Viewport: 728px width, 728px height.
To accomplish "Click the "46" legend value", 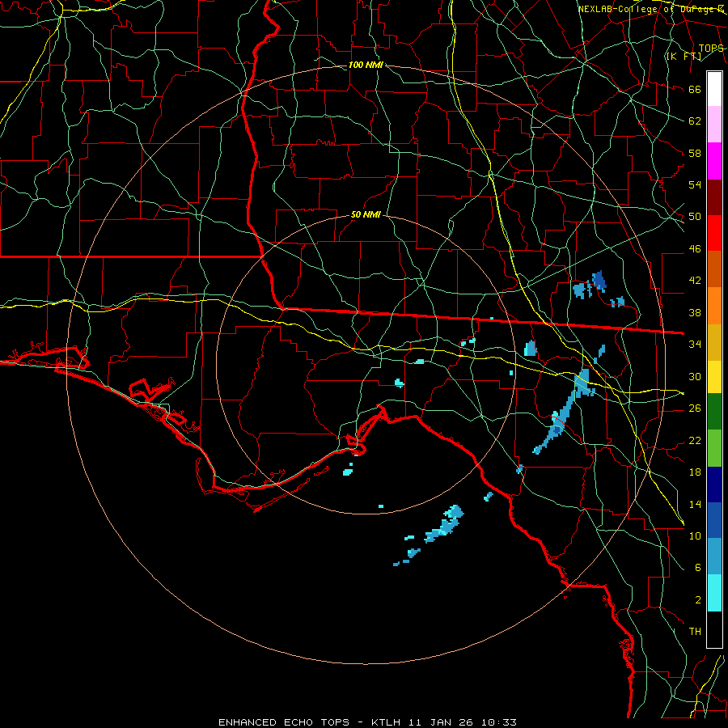I will (695, 249).
